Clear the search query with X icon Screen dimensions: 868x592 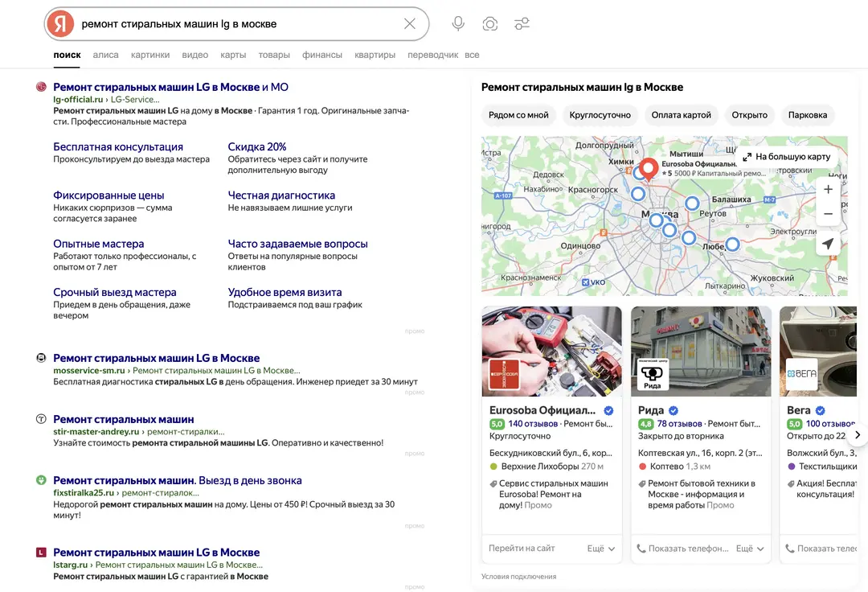pyautogui.click(x=410, y=24)
